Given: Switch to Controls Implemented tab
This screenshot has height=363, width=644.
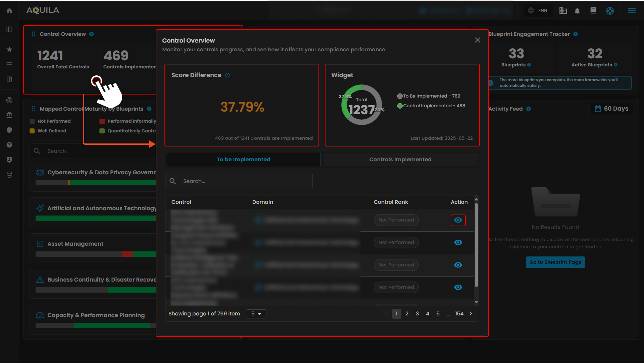Looking at the screenshot, I should (x=400, y=160).
